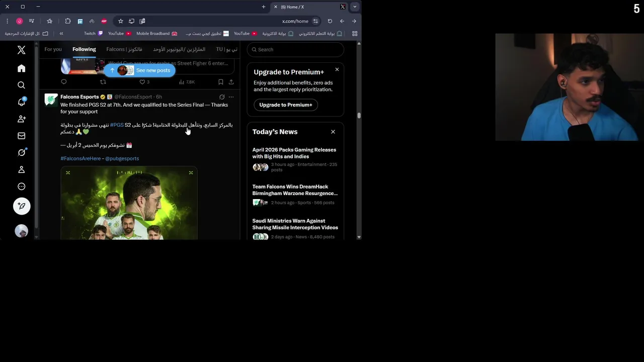The height and width of the screenshot is (362, 644).
Task: Open media control icon in toolbar
Action: (31, 21)
